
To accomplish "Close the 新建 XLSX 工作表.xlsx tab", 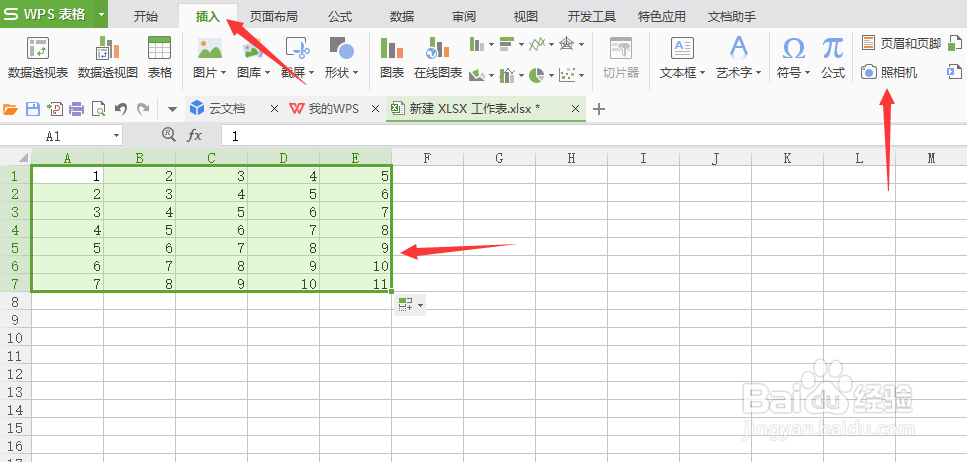I will point(575,109).
